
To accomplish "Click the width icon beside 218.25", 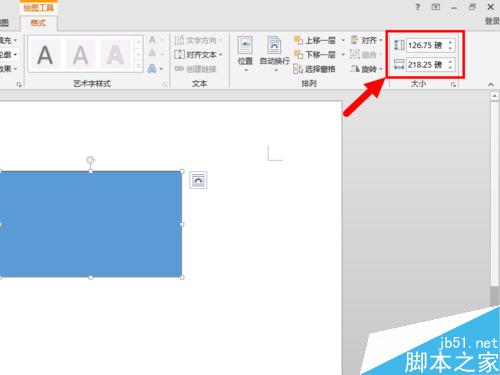I will click(399, 65).
